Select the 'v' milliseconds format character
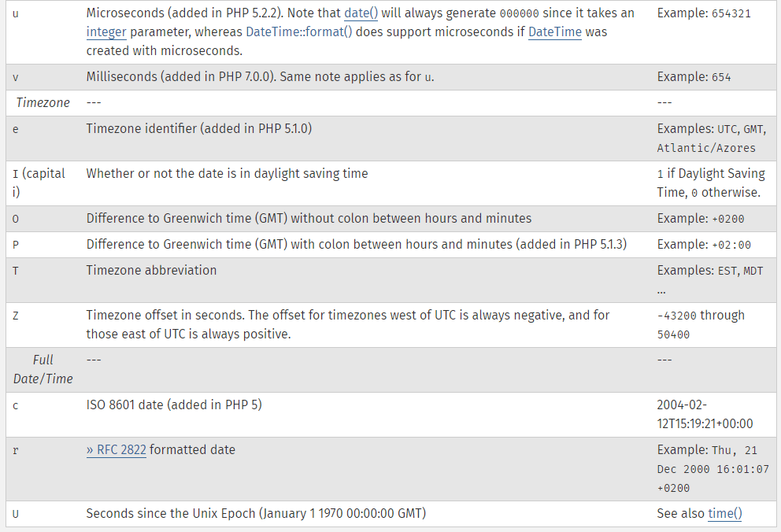This screenshot has height=532, width=781. point(16,78)
